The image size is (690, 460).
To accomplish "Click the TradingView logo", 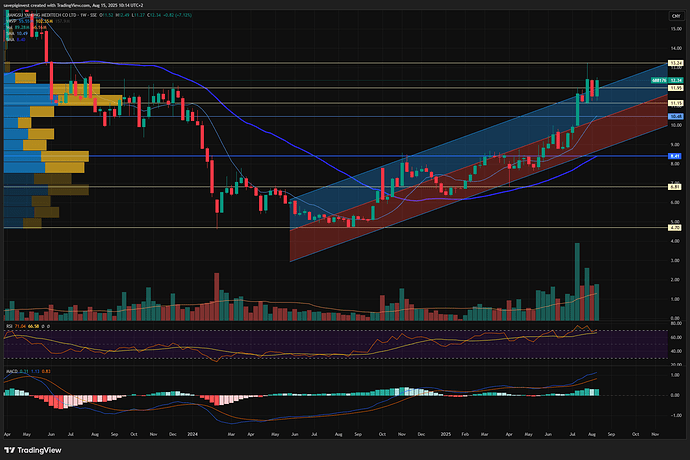I will (33, 450).
